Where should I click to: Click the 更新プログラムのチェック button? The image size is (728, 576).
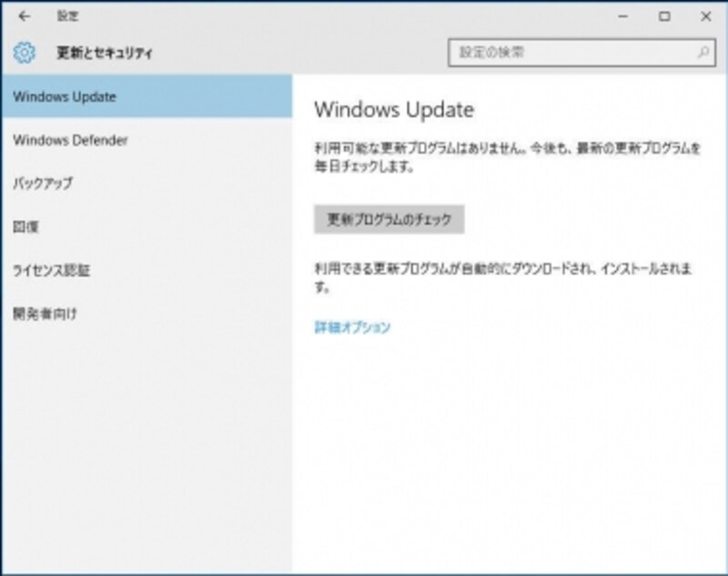(389, 219)
